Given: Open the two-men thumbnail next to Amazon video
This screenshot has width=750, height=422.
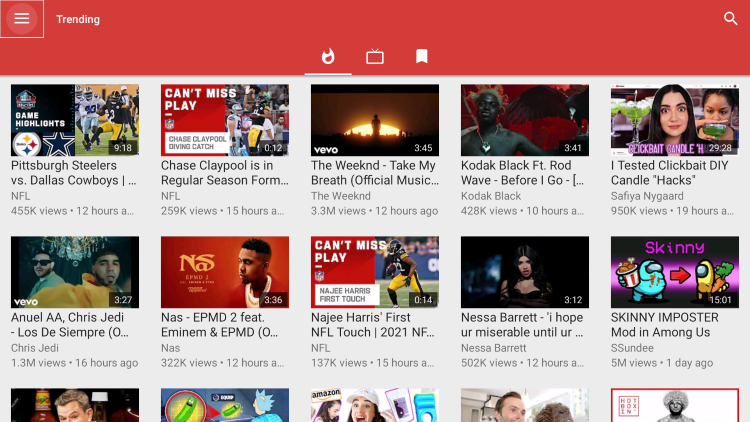Looking at the screenshot, I should [525, 405].
